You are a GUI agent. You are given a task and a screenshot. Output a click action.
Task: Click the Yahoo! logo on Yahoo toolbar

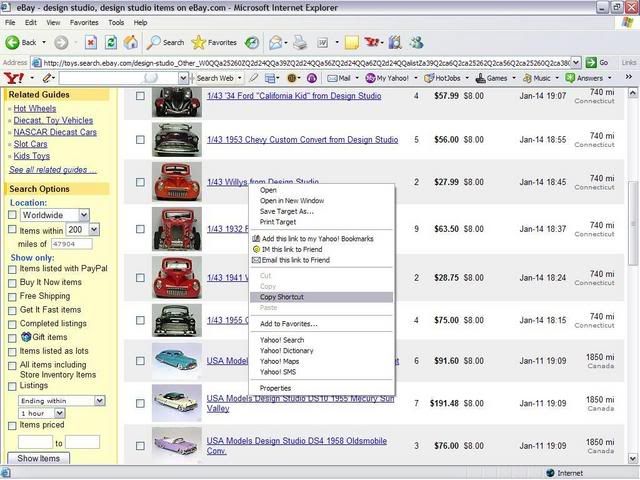coord(13,78)
